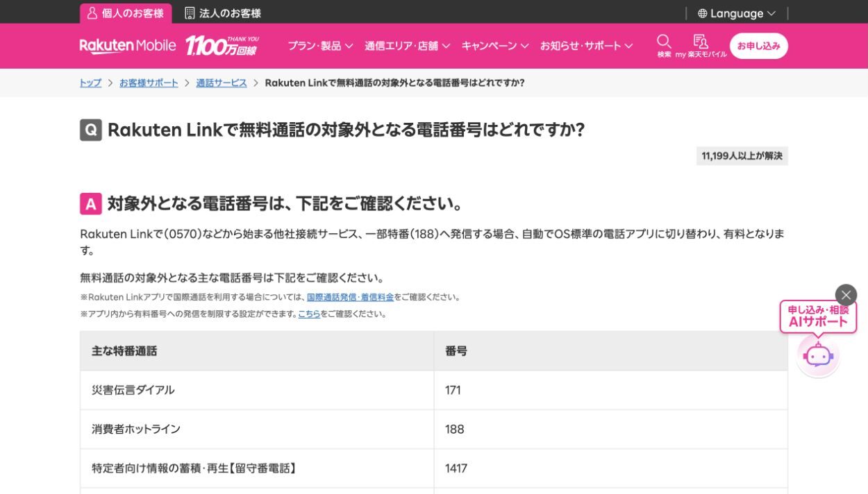The height and width of the screenshot is (494, 868).
Task: Click the お申し込み button
Action: coord(758,46)
